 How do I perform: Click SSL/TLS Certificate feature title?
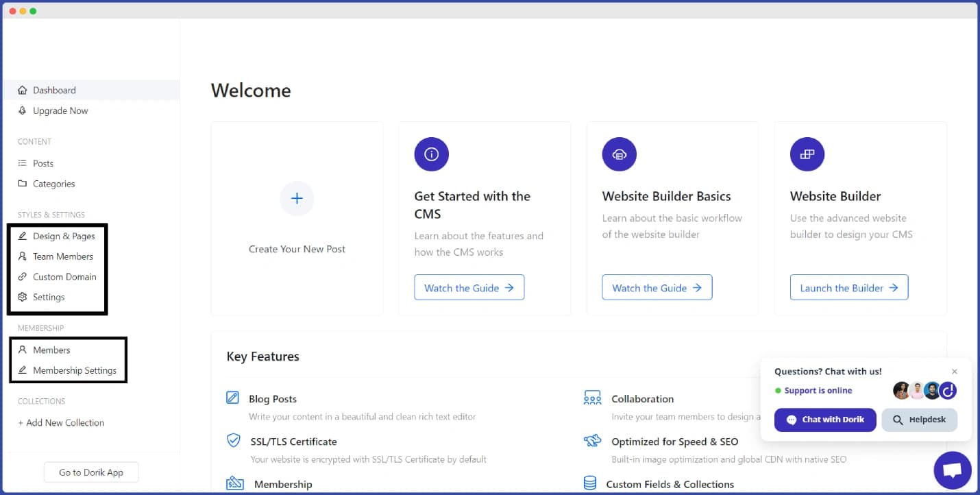(294, 442)
